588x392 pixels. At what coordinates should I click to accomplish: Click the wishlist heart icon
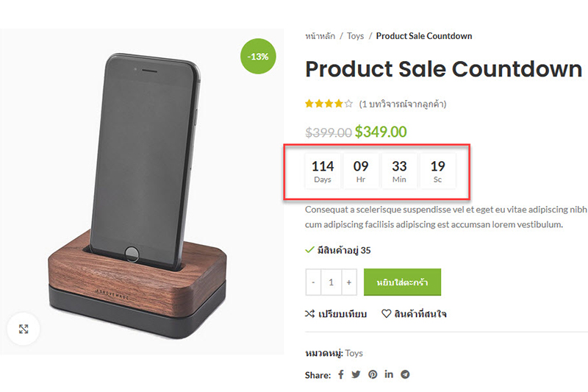click(386, 314)
